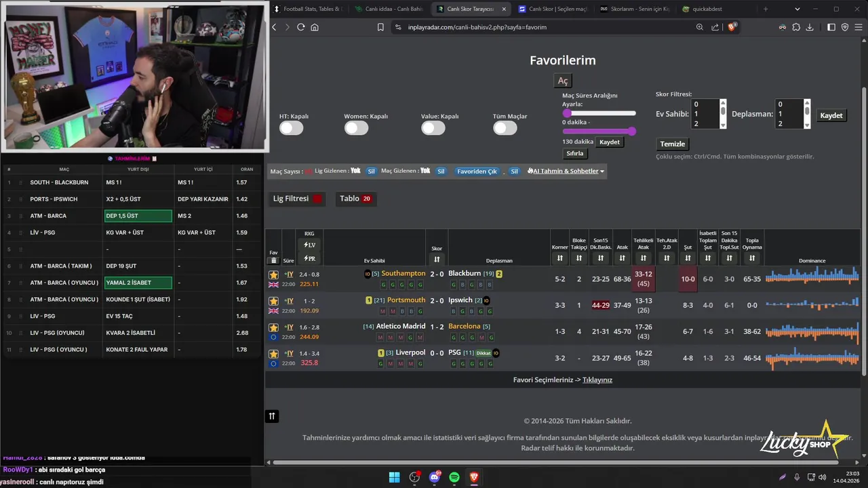Click the Tıklayınız link
The height and width of the screenshot is (488, 868).
pos(597,380)
